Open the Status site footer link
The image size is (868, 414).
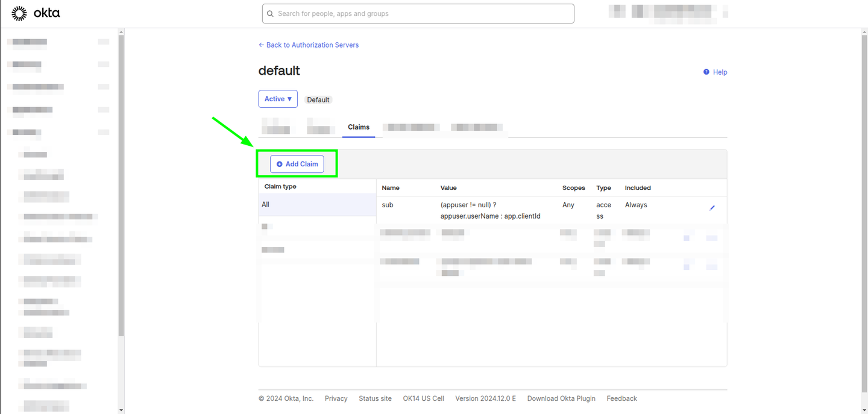[375, 398]
